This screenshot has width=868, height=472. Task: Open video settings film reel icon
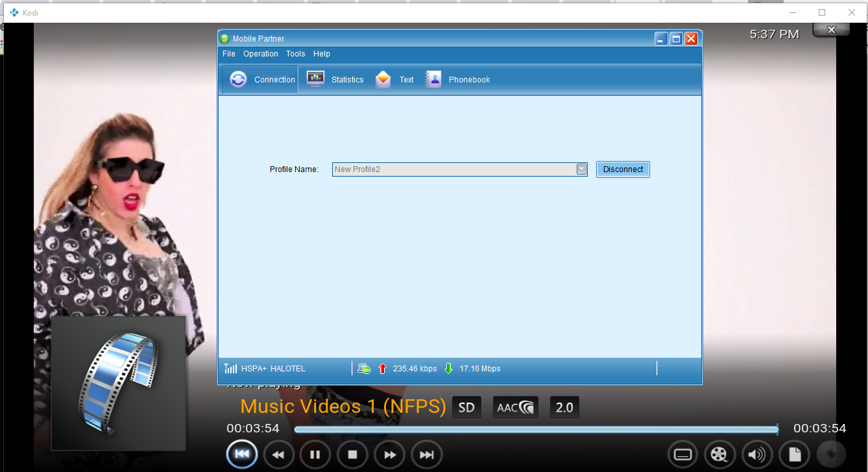[x=719, y=454]
